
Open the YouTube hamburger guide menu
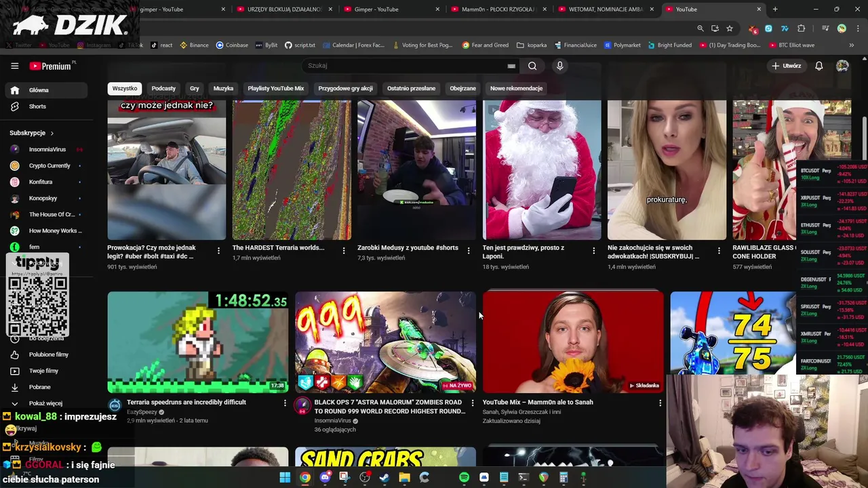point(14,66)
